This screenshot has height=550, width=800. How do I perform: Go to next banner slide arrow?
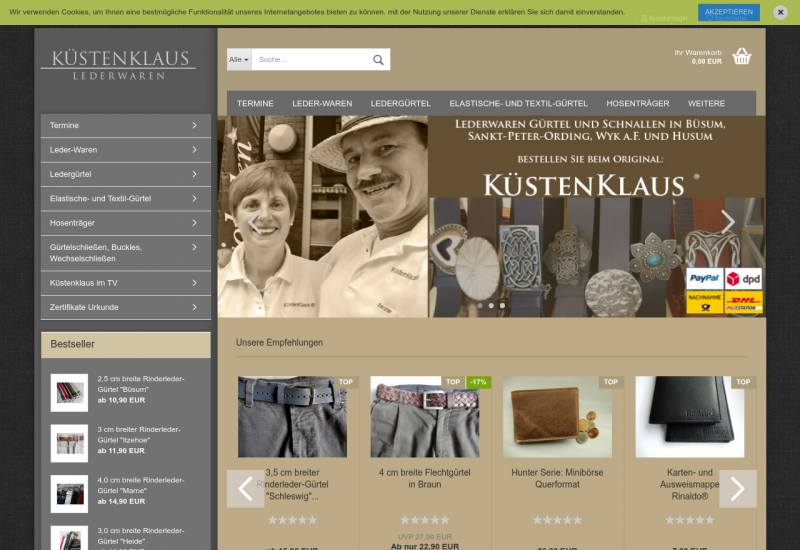click(x=727, y=222)
